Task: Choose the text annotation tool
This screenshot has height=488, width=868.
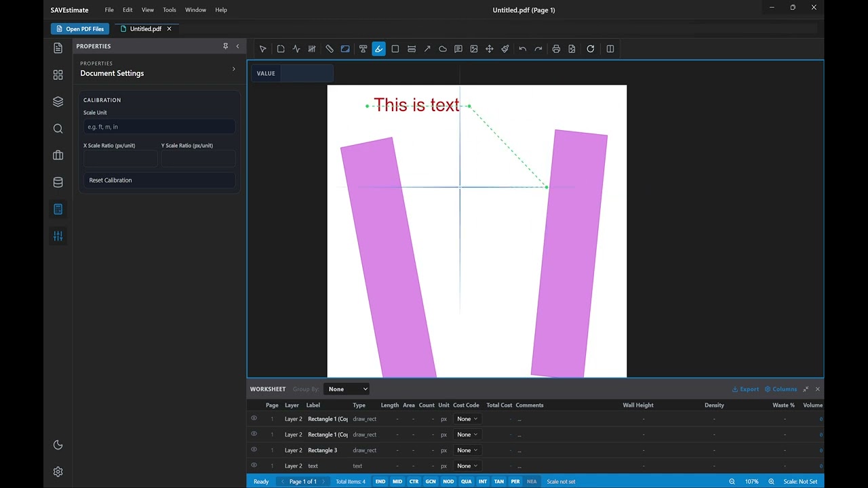Action: [363, 49]
